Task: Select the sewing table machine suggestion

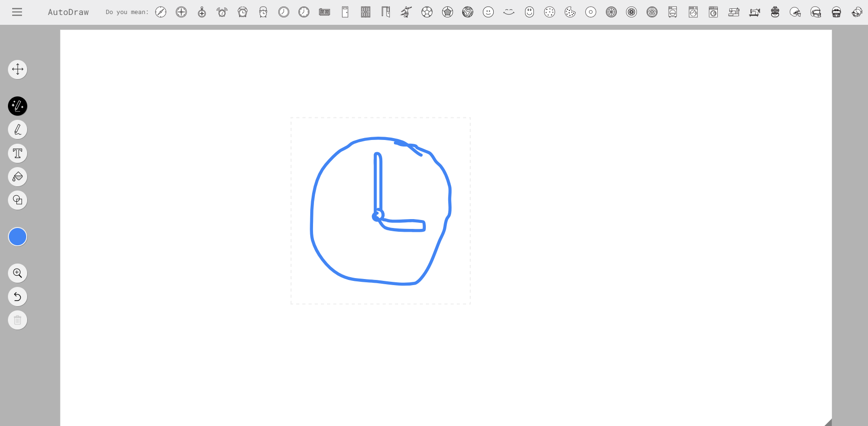Action: pyautogui.click(x=754, y=12)
